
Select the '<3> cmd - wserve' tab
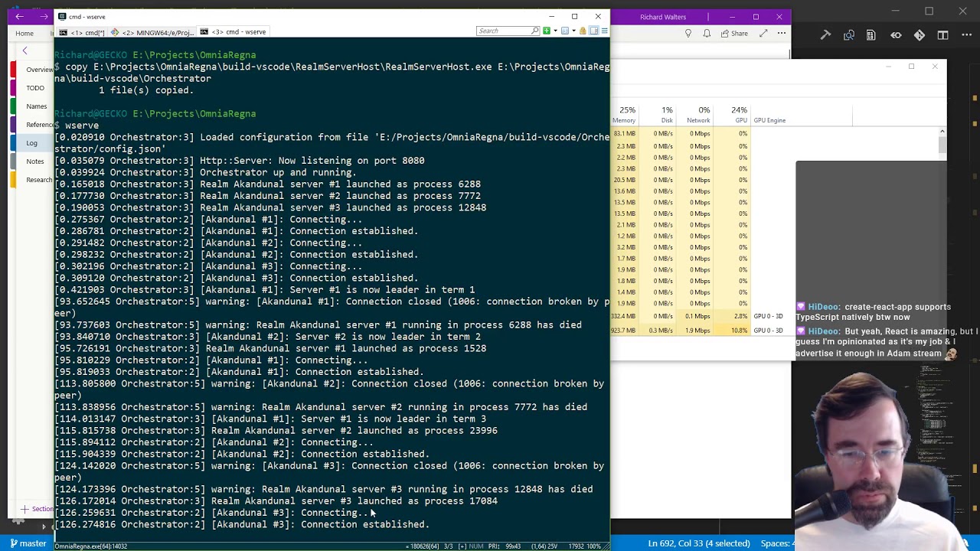click(x=234, y=32)
